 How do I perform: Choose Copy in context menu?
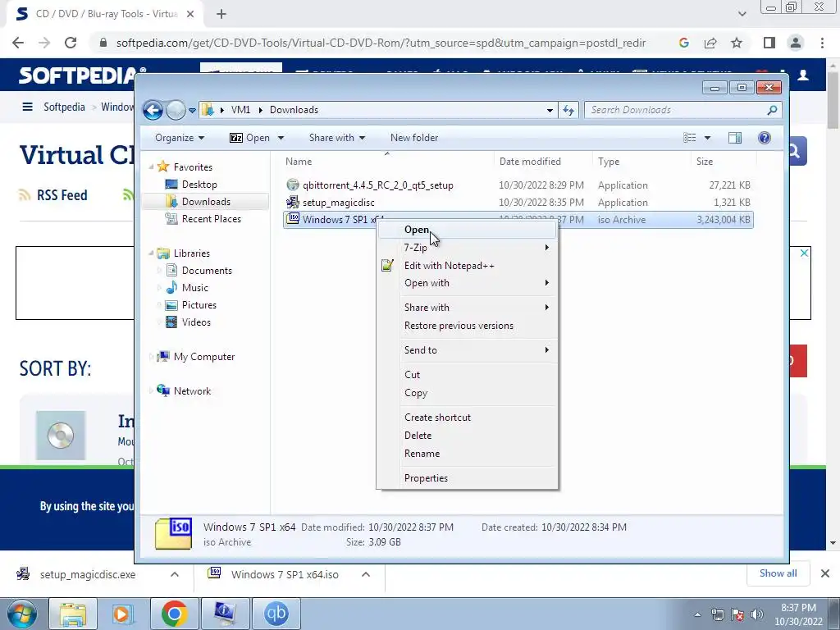point(466,393)
